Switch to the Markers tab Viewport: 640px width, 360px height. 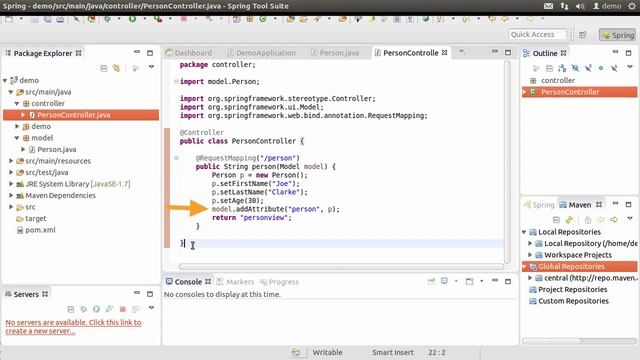coord(235,282)
